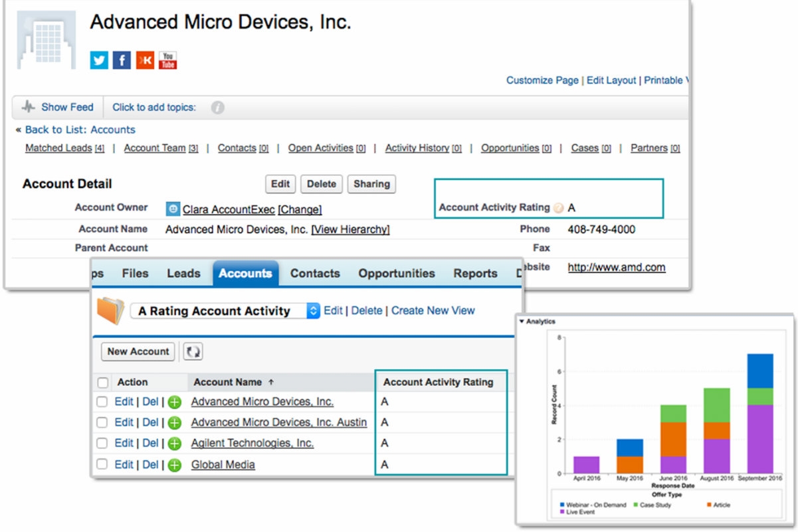Open the Twitter social icon
The image size is (798, 532).
99,60
